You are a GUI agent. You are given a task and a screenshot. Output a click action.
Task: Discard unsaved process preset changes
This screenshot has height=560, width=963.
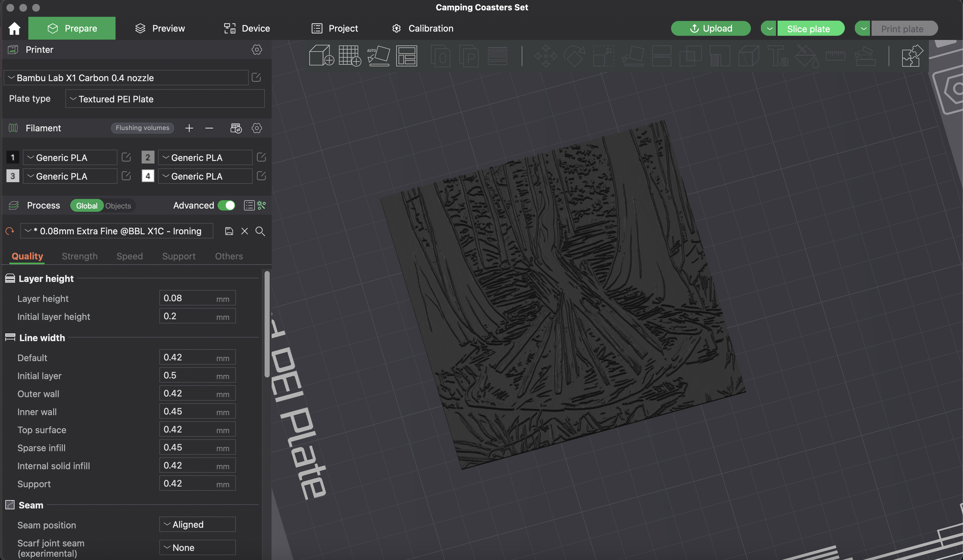(244, 231)
